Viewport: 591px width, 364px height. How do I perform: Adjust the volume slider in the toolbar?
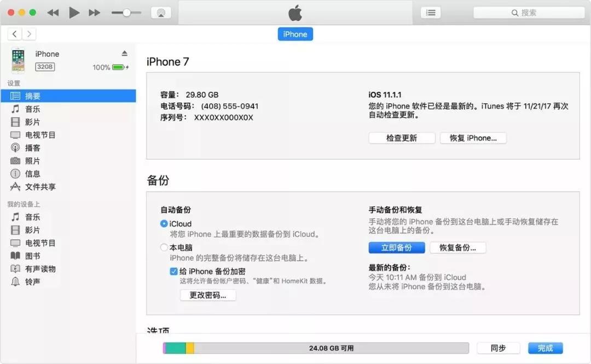[x=126, y=12]
